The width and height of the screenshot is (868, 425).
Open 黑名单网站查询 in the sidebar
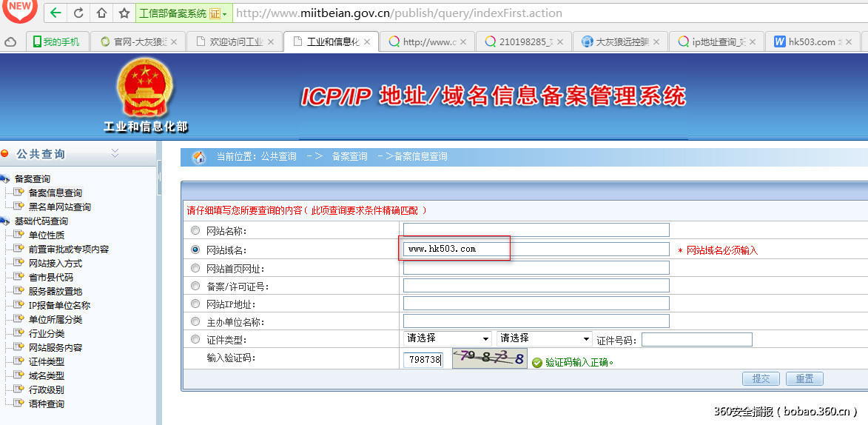60,207
